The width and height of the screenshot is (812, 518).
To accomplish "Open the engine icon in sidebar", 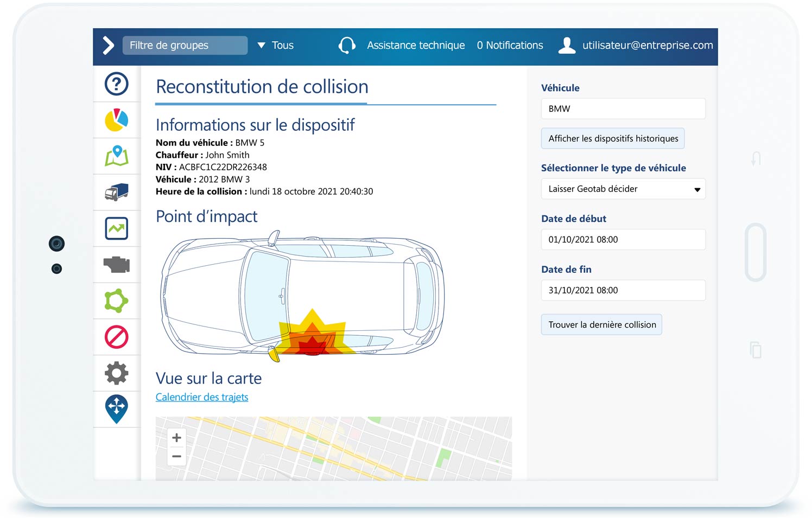I will (117, 265).
